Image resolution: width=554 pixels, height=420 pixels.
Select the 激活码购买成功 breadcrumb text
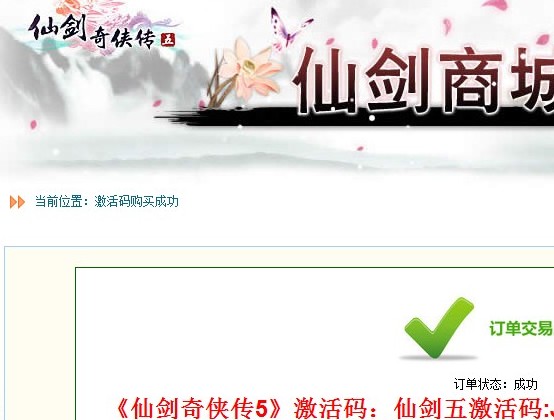pos(136,202)
